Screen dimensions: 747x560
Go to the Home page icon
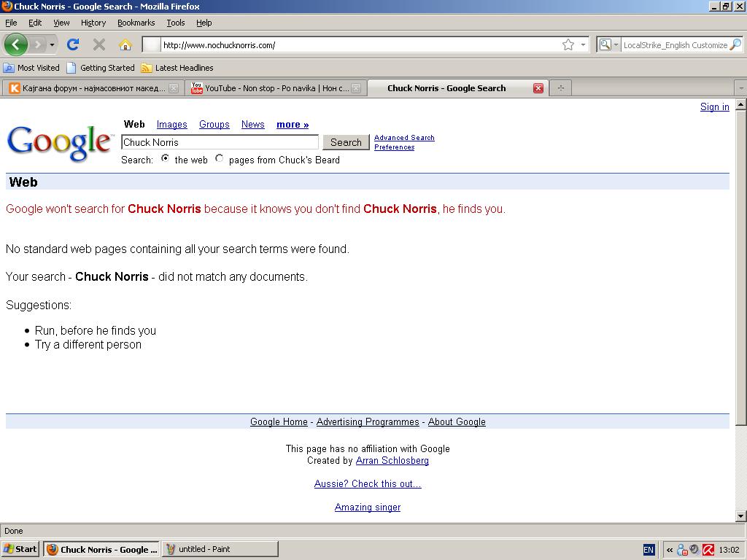pos(125,44)
